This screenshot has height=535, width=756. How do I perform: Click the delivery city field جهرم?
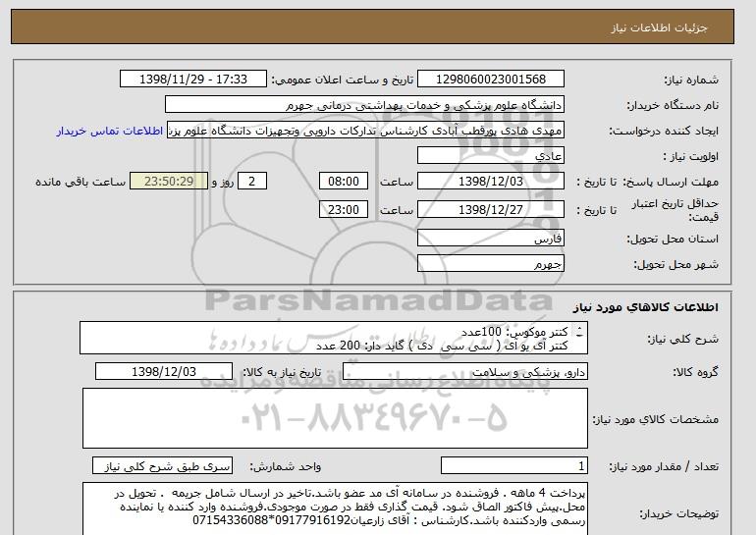click(490, 264)
